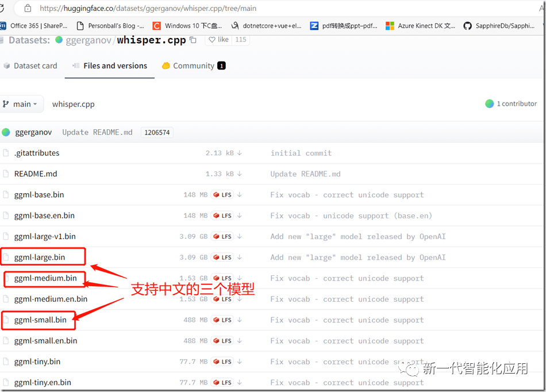Viewport: 546px width, 392px height.
Task: Click the site info lock icon
Action: tap(27, 9)
